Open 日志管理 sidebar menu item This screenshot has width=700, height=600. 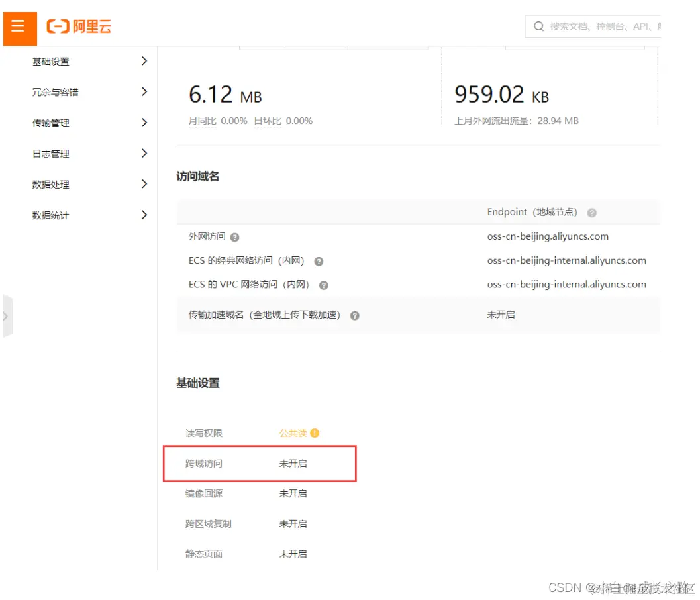(x=50, y=154)
